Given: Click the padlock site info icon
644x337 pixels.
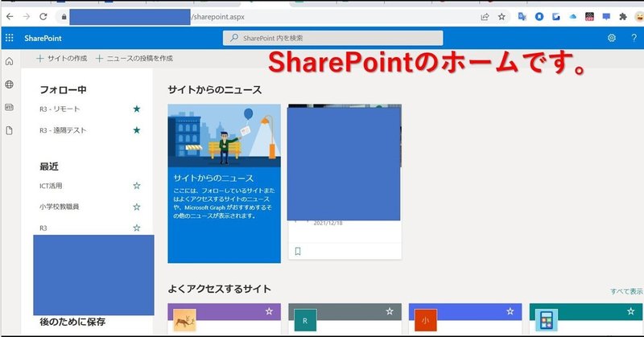Looking at the screenshot, I should point(64,17).
